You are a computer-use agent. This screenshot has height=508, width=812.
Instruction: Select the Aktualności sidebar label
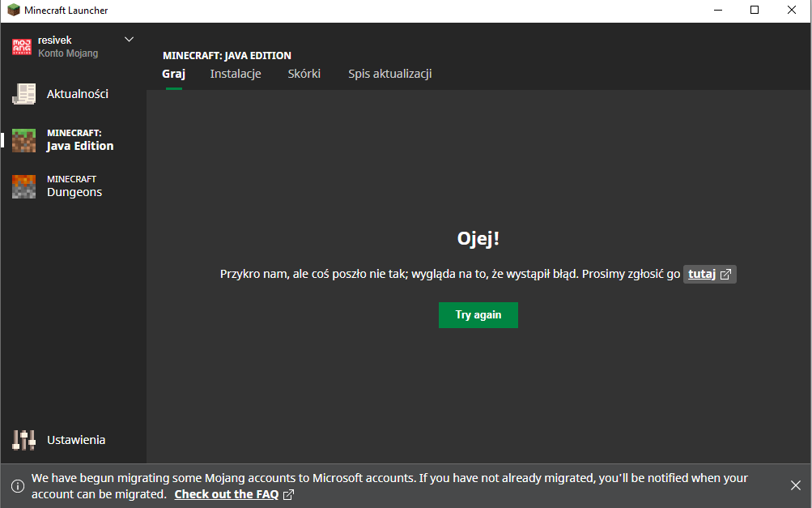point(78,94)
